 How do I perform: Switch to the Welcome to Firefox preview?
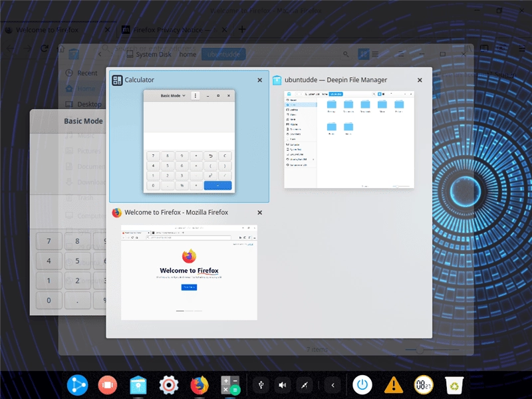pos(189,272)
